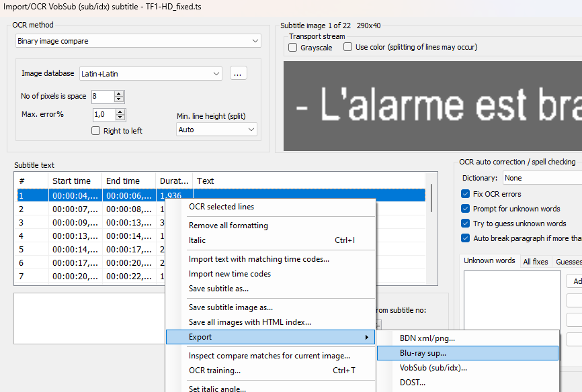
Task: Click the "..." browse button beside Image database
Action: tap(238, 73)
